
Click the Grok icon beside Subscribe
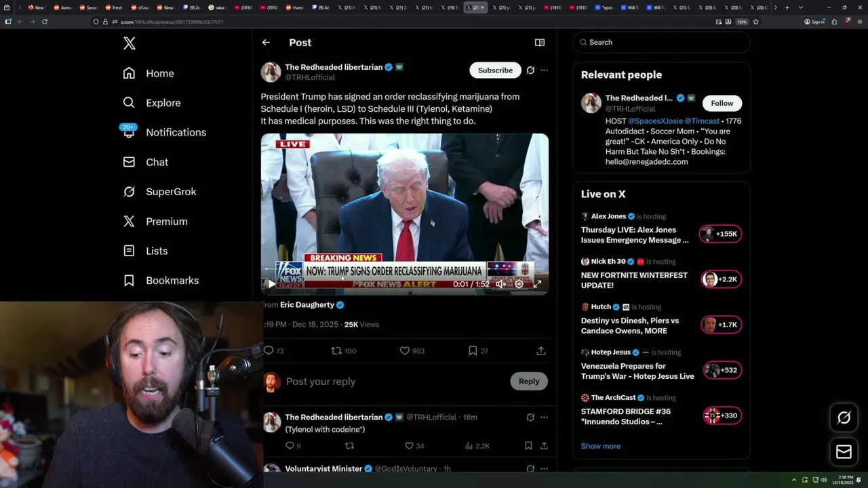click(x=530, y=70)
